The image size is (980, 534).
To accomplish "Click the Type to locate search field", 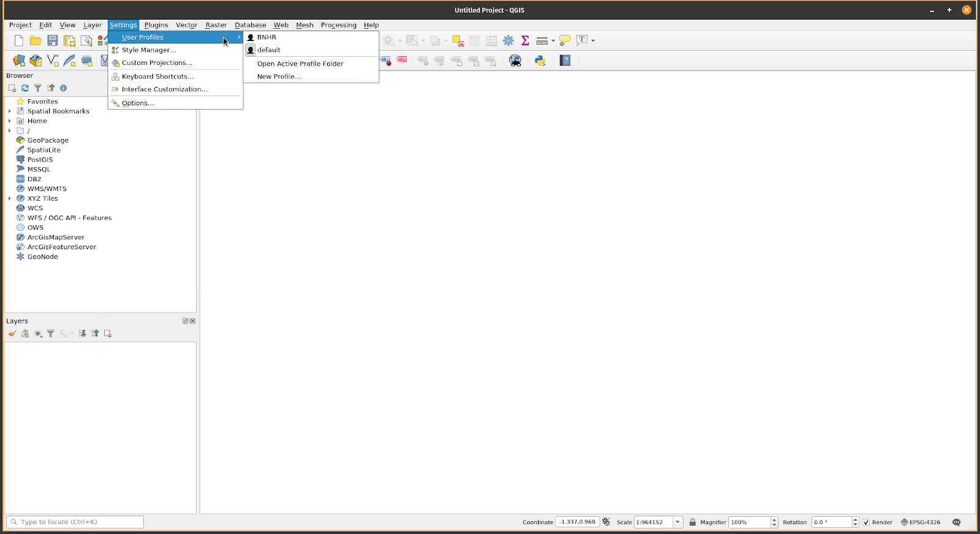I will coord(75,522).
